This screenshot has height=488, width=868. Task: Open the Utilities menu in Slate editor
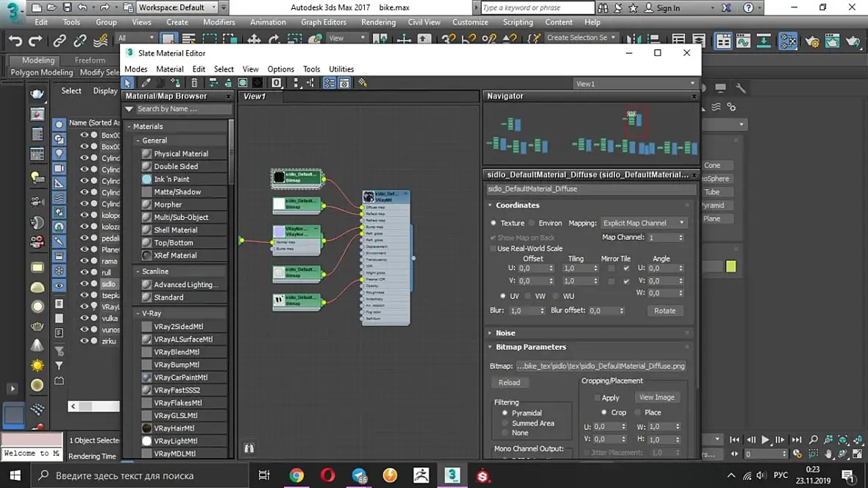[x=341, y=69]
